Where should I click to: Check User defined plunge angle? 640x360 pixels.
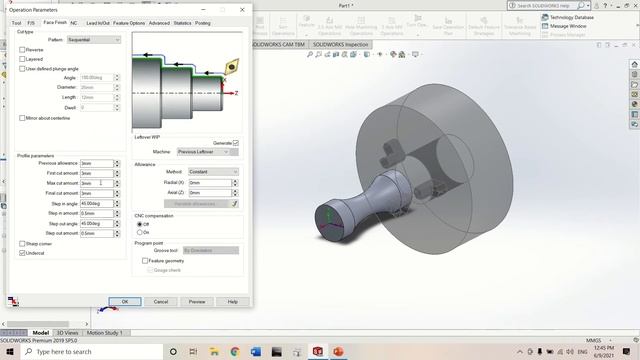tap(22, 69)
